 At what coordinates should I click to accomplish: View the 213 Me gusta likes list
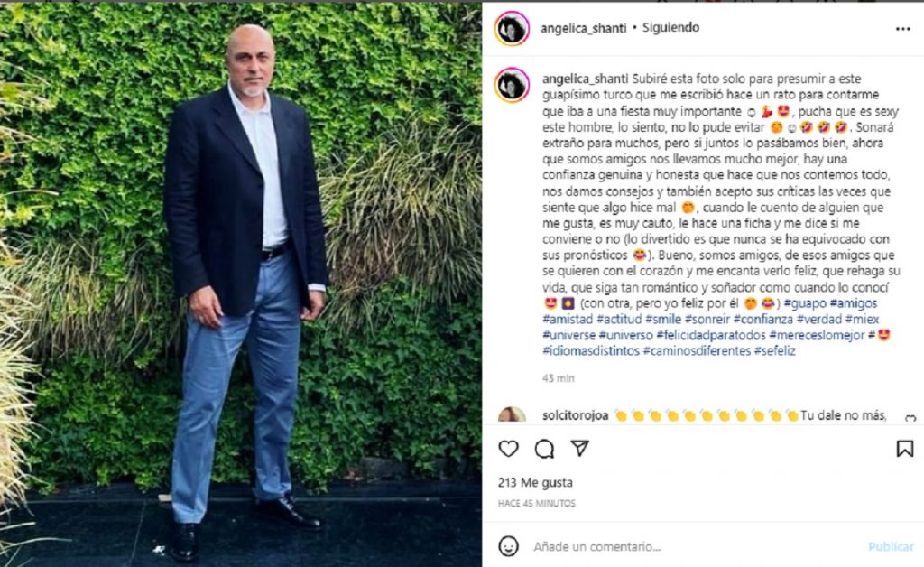click(535, 482)
